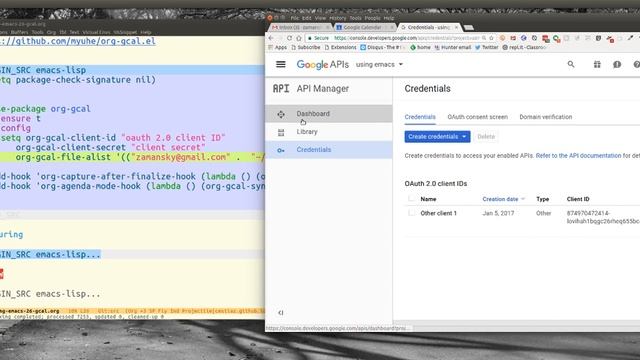Open the notifications alert icon in header
The height and width of the screenshot is (360, 640).
click(617, 64)
